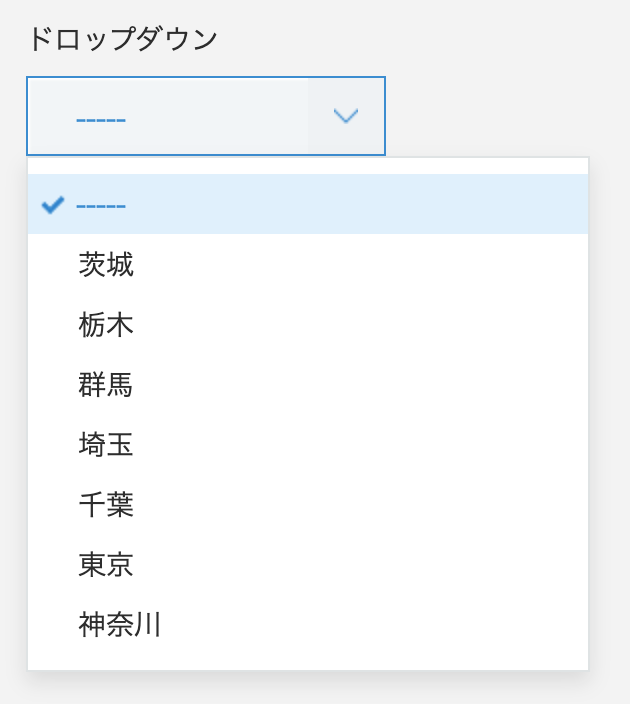Switch the selection to Saitama (埼玉)
This screenshot has height=704, width=630.
(106, 445)
